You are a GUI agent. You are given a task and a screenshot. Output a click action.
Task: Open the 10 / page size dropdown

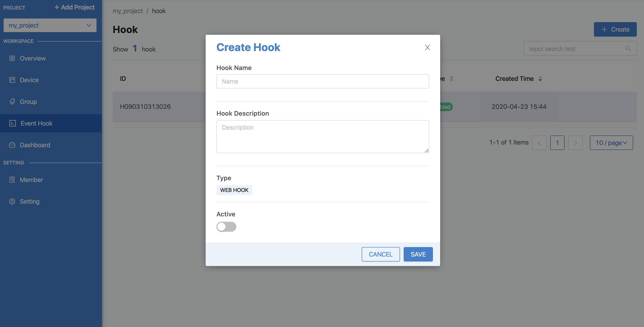pyautogui.click(x=611, y=143)
